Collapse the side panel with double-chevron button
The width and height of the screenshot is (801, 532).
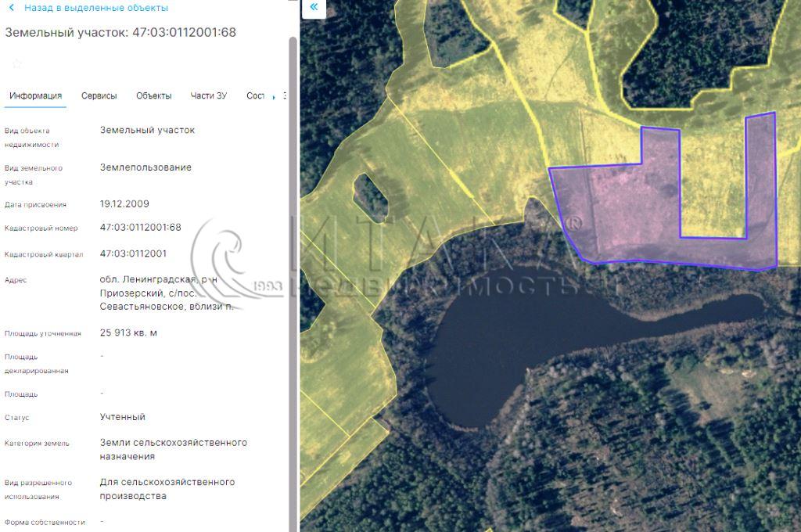pos(314,8)
